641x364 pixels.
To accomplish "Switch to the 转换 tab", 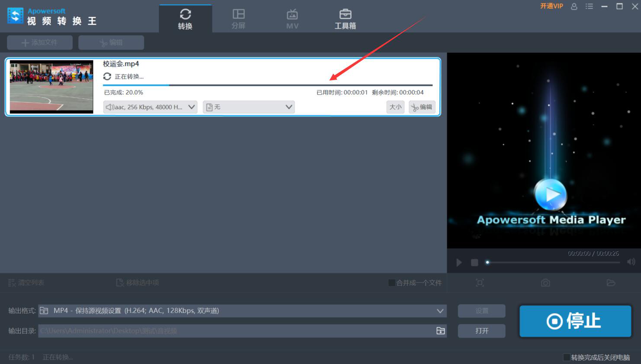I will [x=185, y=19].
